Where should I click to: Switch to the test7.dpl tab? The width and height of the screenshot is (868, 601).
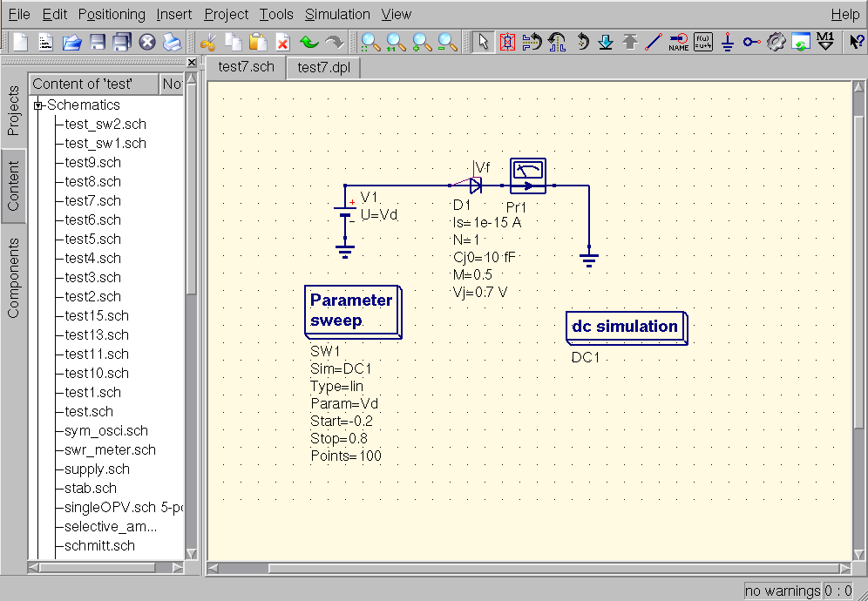click(x=324, y=68)
